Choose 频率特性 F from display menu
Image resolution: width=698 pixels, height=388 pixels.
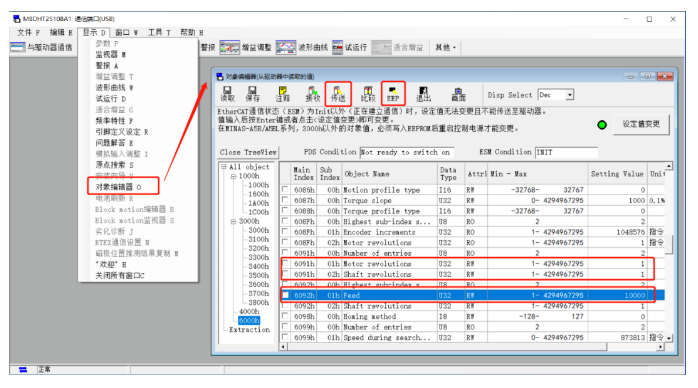pos(114,121)
